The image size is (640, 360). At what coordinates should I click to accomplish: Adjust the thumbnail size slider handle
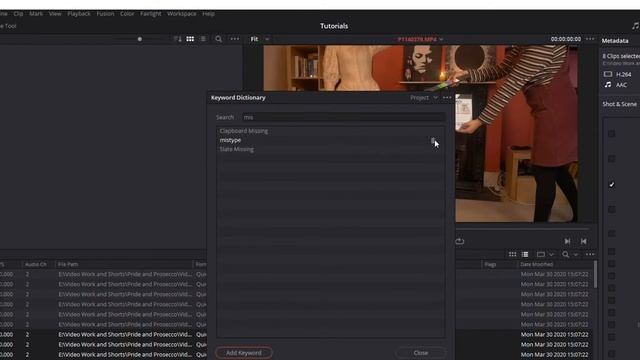140,39
